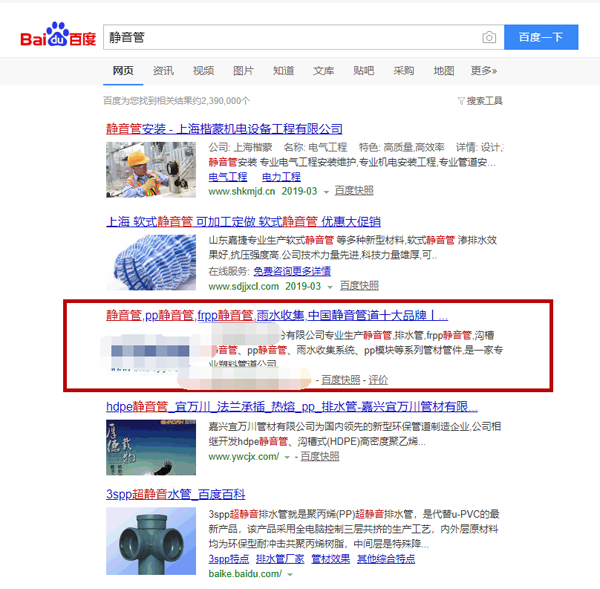Switch to the 资讯 tab

click(163, 71)
